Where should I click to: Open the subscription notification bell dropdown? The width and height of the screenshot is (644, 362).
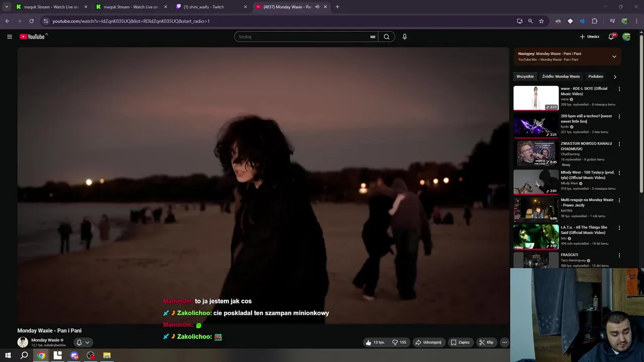83,342
